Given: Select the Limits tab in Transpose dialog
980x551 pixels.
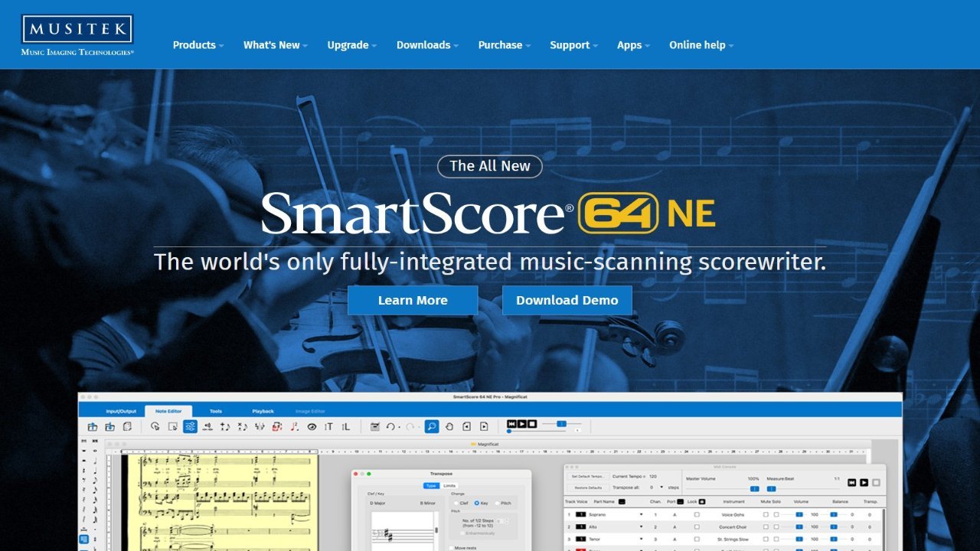Looking at the screenshot, I should (449, 486).
